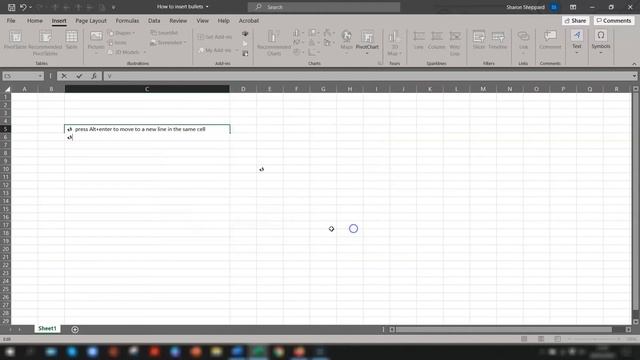Insert a Table from the ribbon
640x360 pixels.
[x=71, y=40]
